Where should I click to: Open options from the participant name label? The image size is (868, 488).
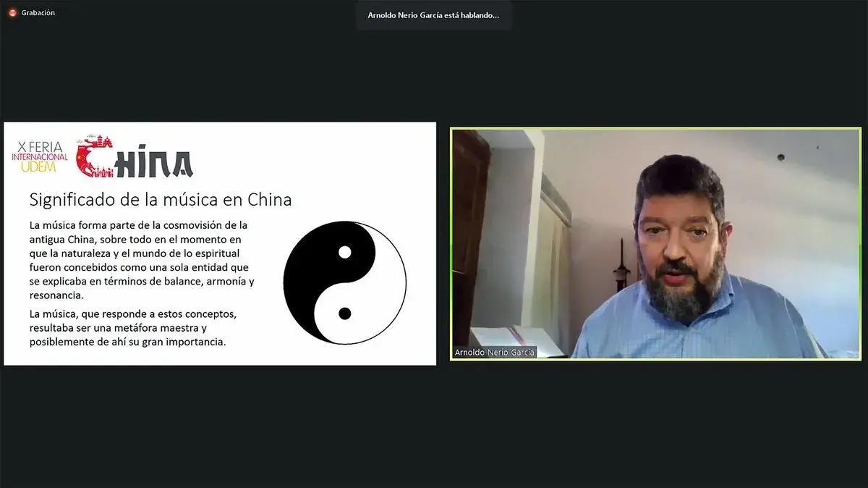pyautogui.click(x=494, y=352)
